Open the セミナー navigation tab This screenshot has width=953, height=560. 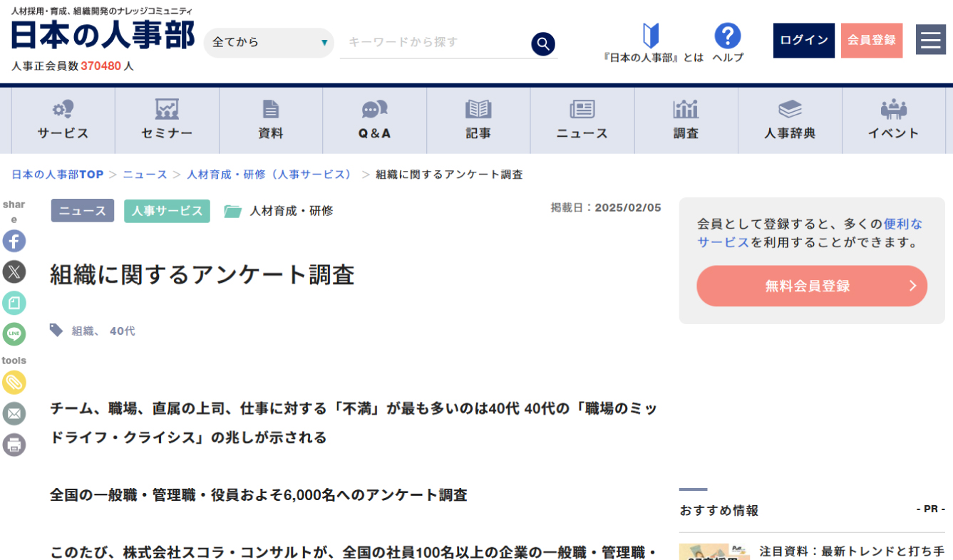(167, 120)
